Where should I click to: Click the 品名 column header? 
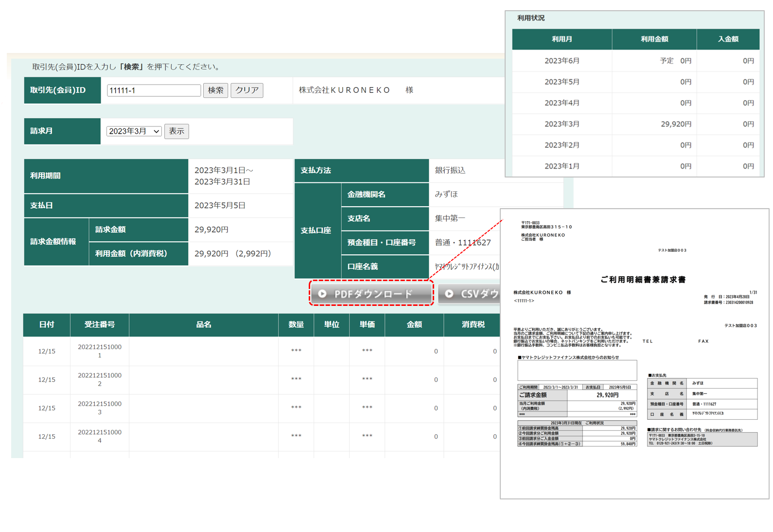pos(204,325)
